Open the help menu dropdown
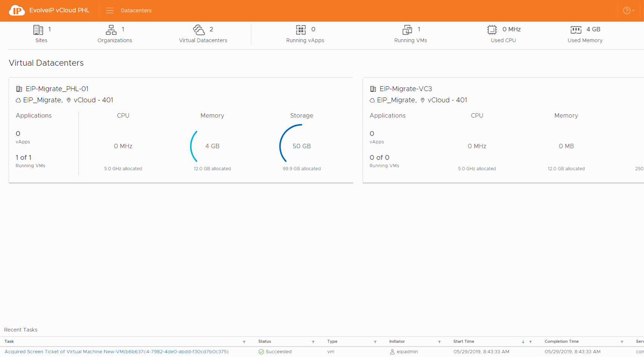Image resolution: width=644 pixels, height=357 pixels. 628,10
